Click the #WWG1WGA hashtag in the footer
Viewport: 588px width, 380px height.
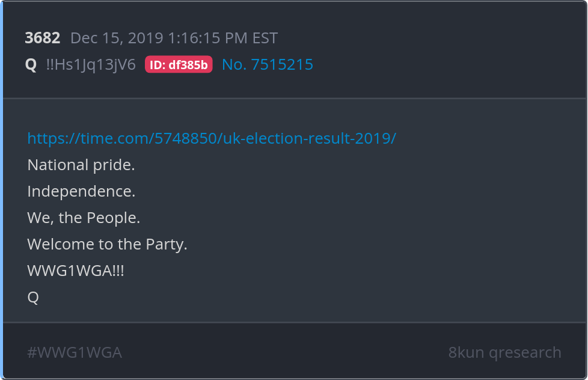(x=75, y=352)
